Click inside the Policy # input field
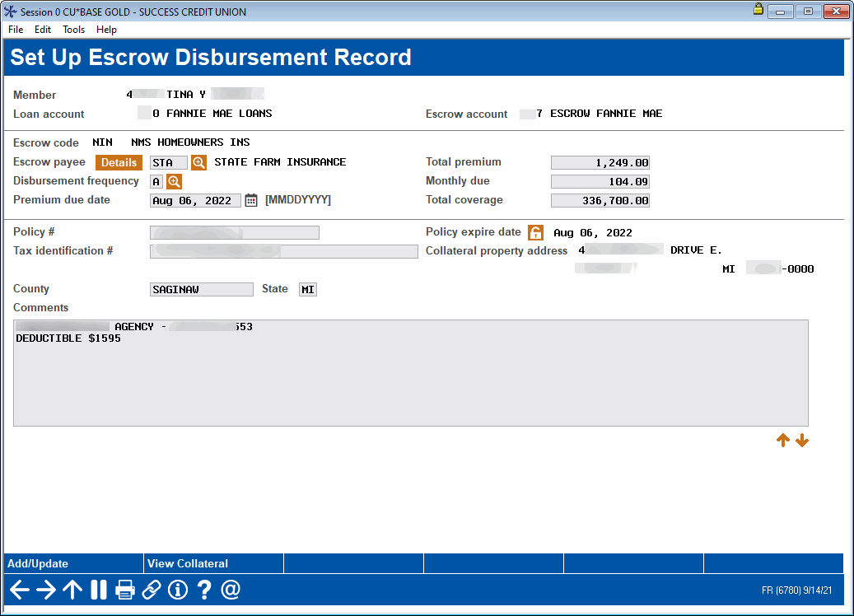Screen dimensions: 854x616 (x=233, y=232)
